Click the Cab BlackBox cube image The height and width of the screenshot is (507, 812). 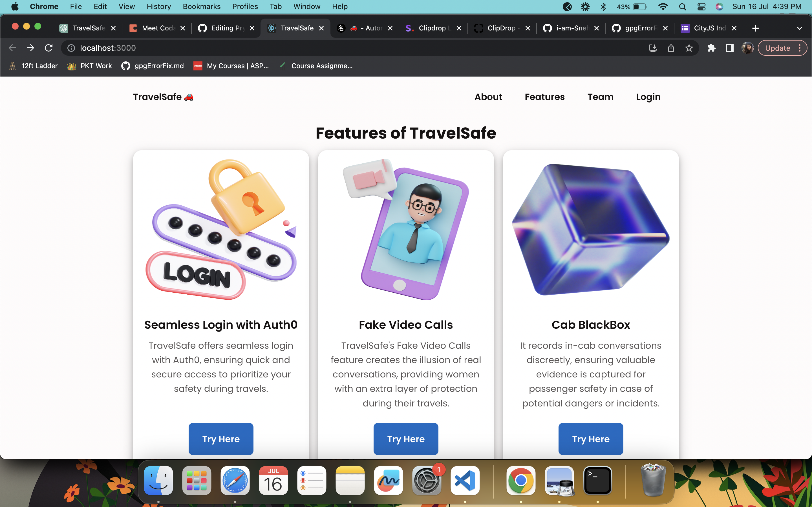[591, 230]
